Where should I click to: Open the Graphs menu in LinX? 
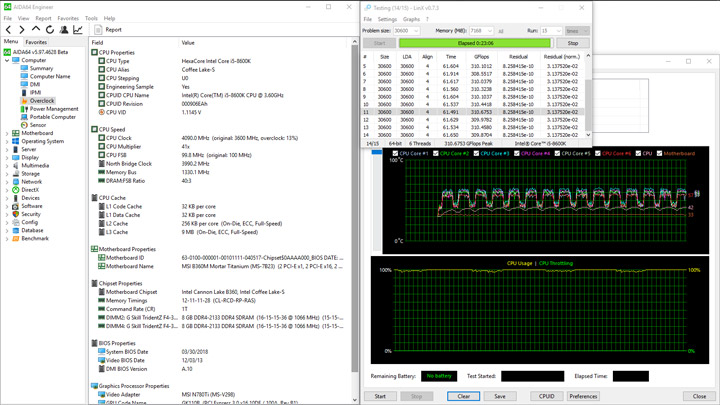click(410, 19)
